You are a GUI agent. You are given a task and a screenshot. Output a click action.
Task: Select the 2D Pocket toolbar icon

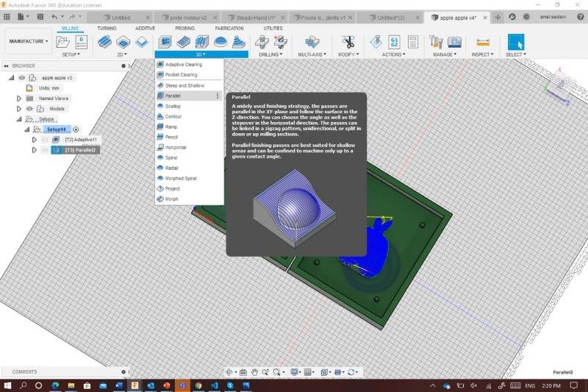click(123, 42)
